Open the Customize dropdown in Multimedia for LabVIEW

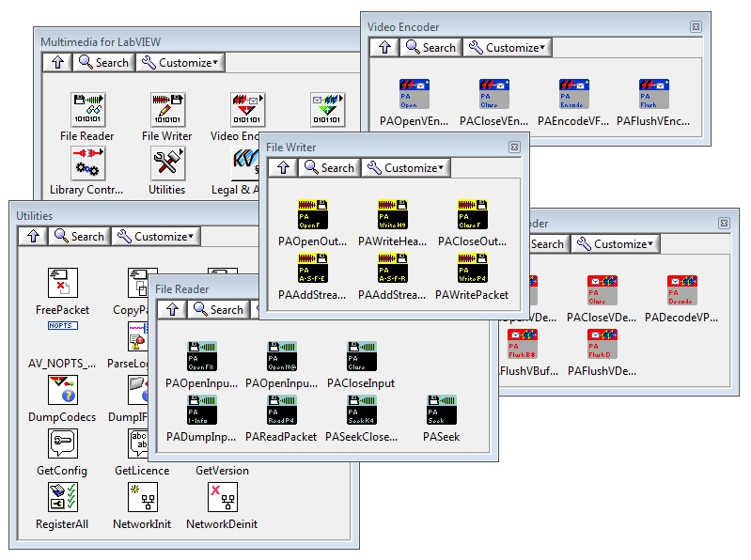pyautogui.click(x=180, y=63)
